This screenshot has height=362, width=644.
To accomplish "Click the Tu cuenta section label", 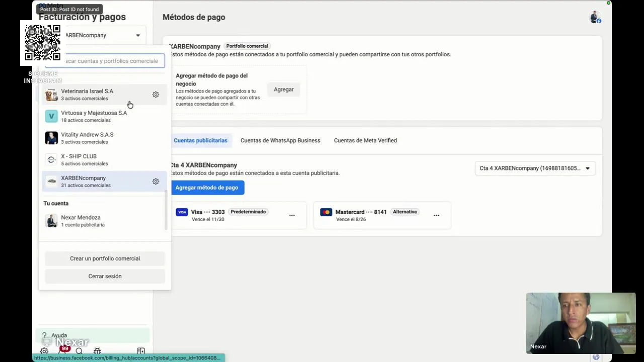I will coord(56,204).
